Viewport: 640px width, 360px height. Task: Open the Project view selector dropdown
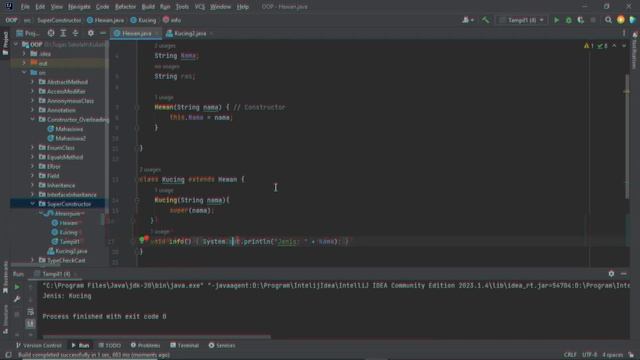tap(29, 33)
